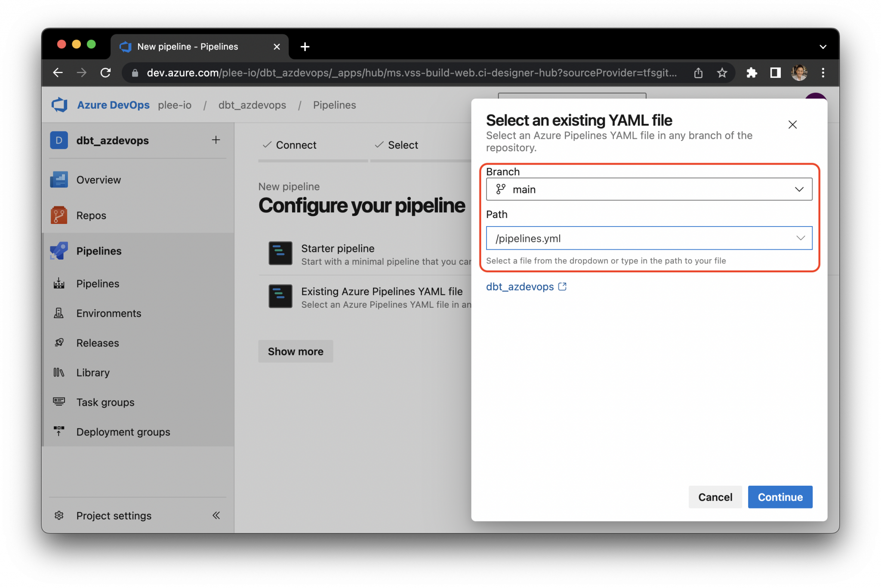Click the Azure DevOps logo icon
The image size is (881, 588).
tap(59, 105)
